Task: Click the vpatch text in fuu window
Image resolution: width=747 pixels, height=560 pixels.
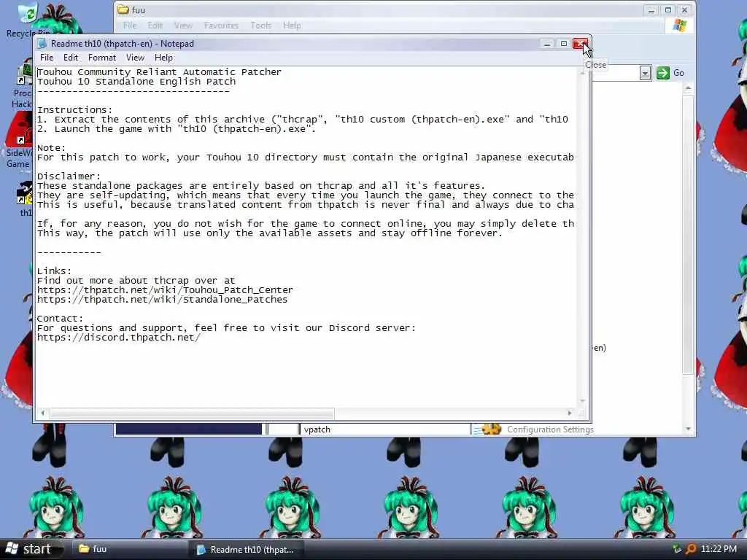Action: point(317,429)
